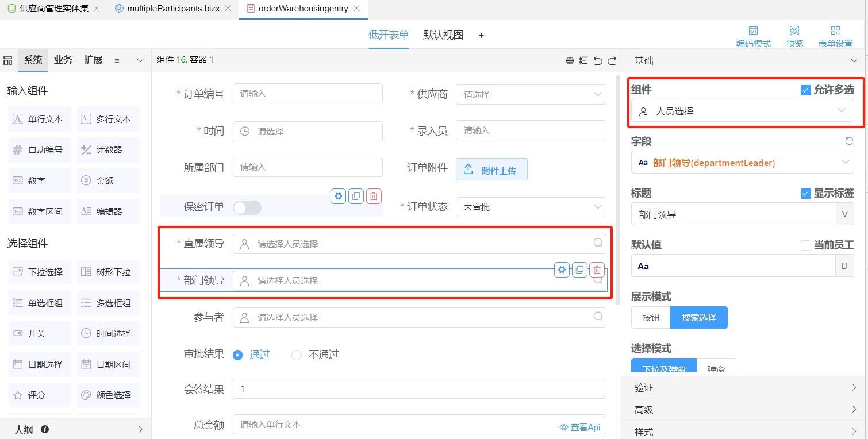This screenshot has width=868, height=439.
Task: Click the globe icon in canvas toolbar
Action: click(x=570, y=60)
